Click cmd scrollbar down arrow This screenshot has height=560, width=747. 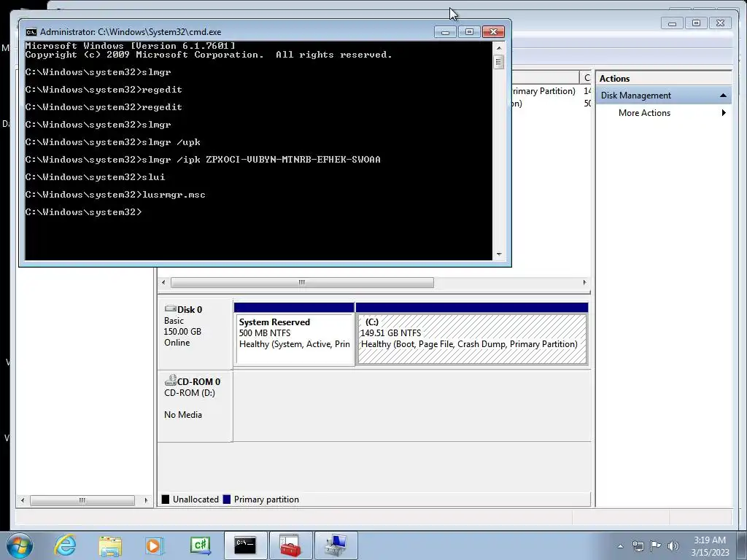coord(499,254)
